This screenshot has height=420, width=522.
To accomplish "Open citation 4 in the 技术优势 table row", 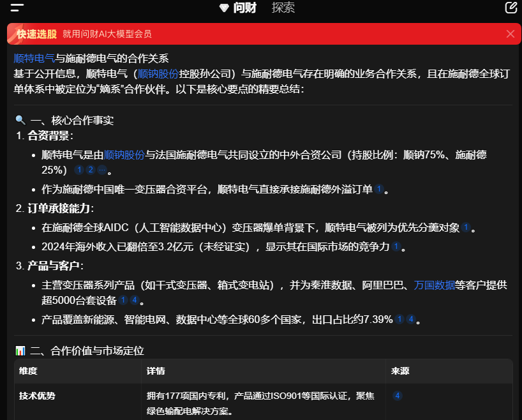I will pyautogui.click(x=397, y=396).
